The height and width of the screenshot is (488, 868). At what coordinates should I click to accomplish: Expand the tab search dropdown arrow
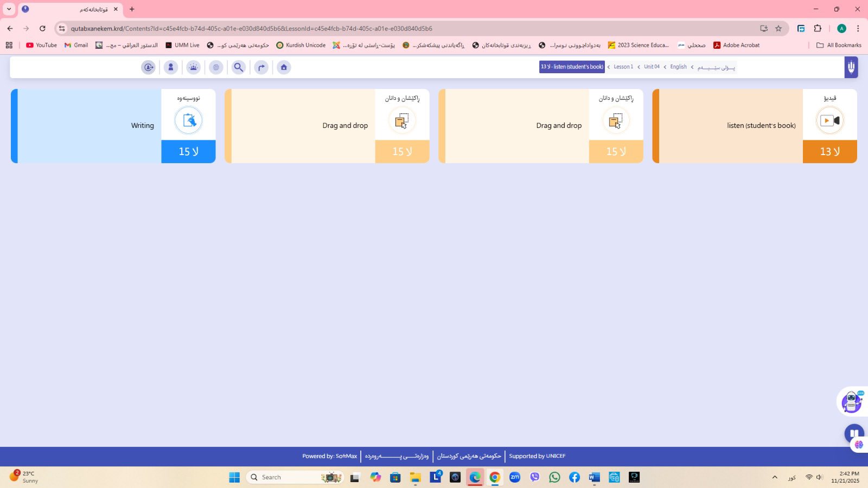coord(9,9)
